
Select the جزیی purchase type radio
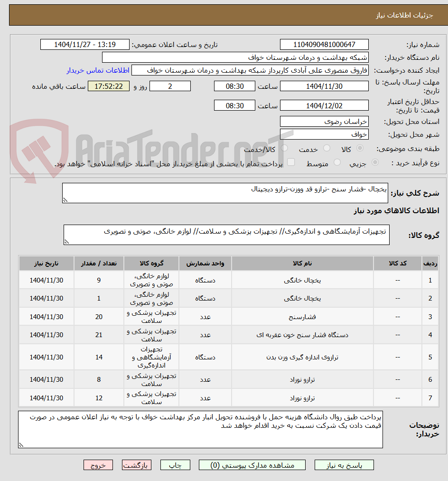[375, 162]
